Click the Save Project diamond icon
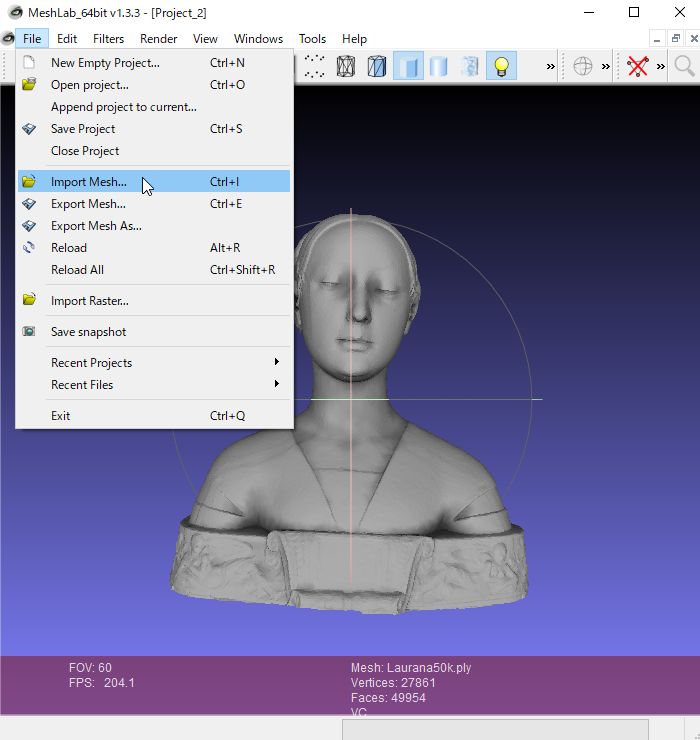700x740 pixels. point(29,128)
